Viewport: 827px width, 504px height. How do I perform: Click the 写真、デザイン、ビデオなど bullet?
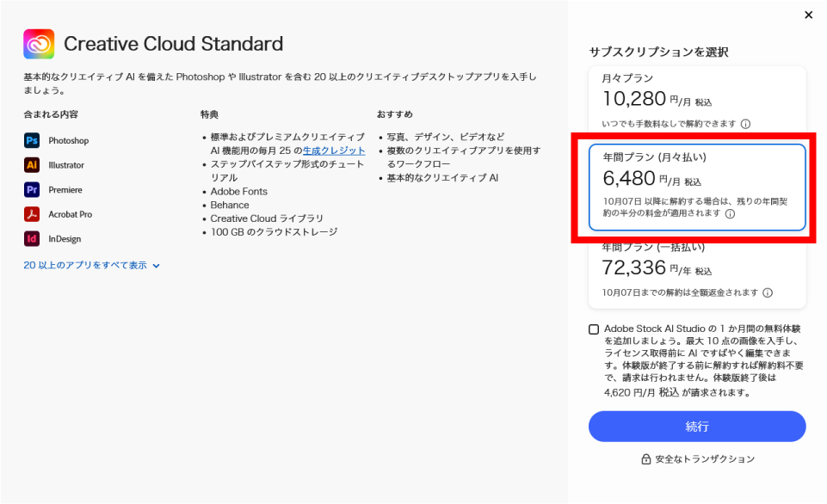pos(446,137)
